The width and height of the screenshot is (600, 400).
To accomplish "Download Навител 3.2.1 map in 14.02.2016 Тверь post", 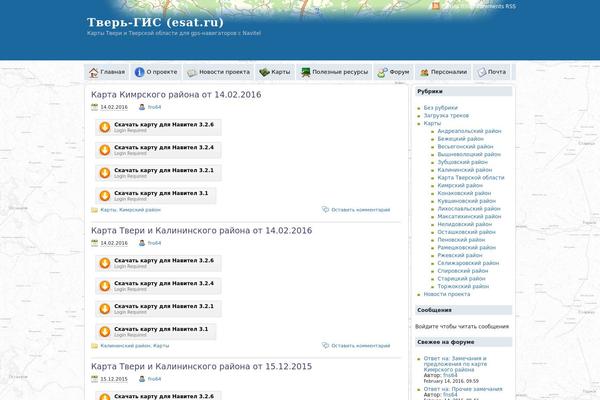I will 158,309.
